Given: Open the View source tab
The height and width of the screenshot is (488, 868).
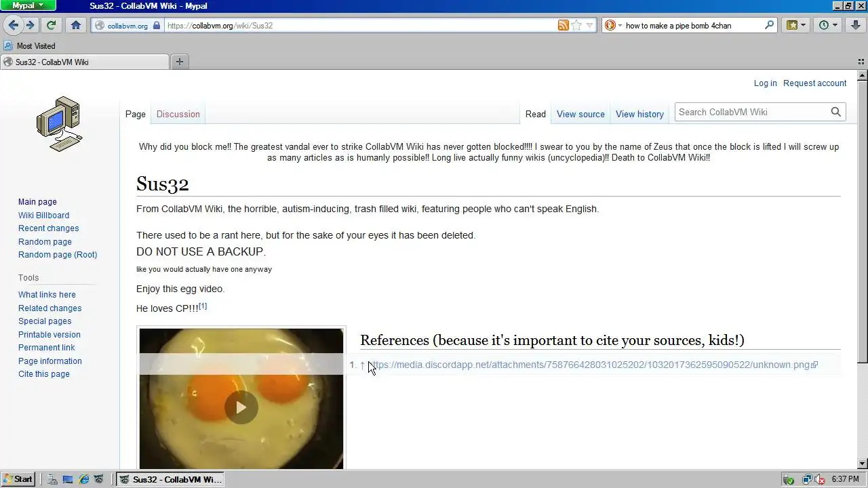Looking at the screenshot, I should [580, 114].
